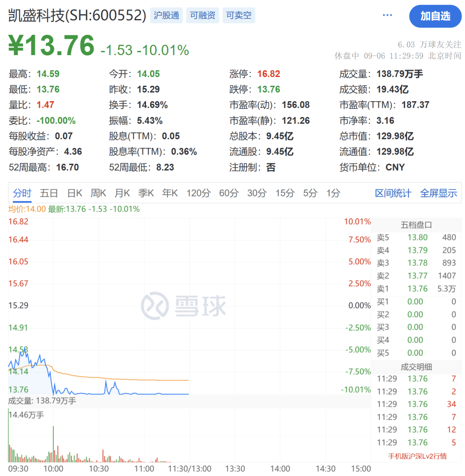Switch to the 五日 chart tab

pos(49,193)
